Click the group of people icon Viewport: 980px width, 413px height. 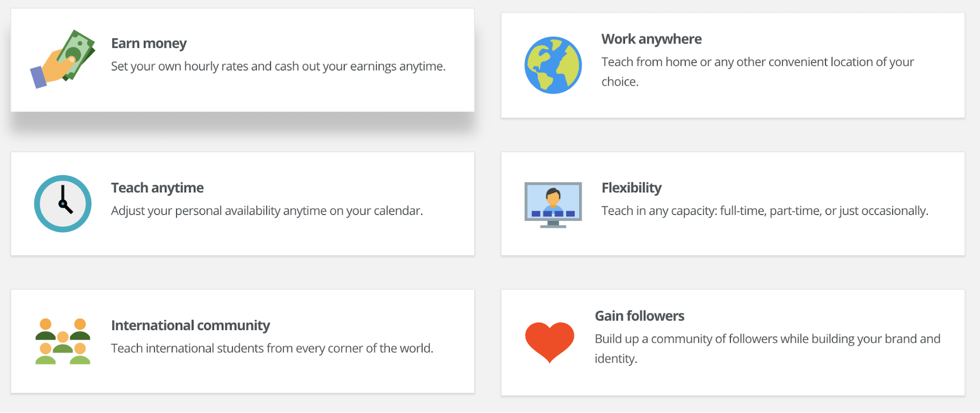click(63, 342)
